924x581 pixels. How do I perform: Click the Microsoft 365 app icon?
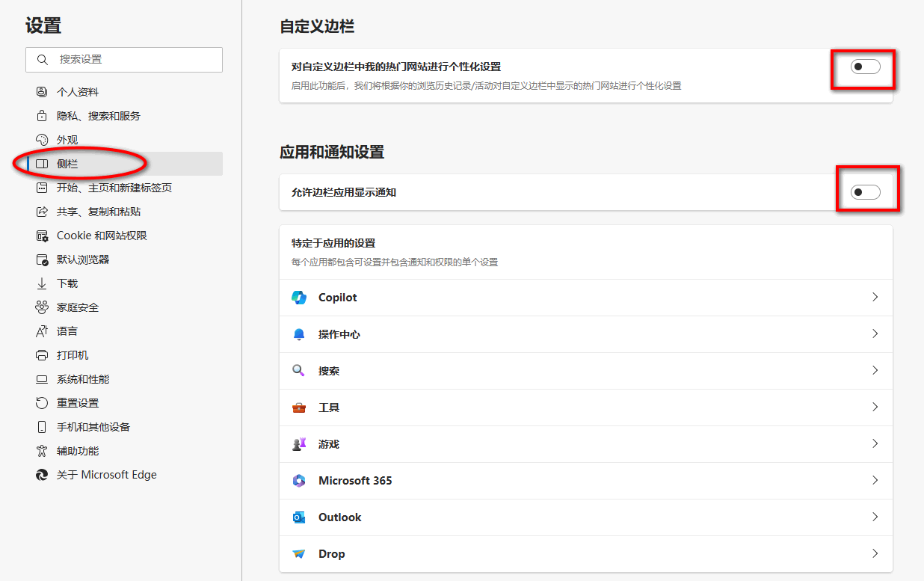click(298, 480)
